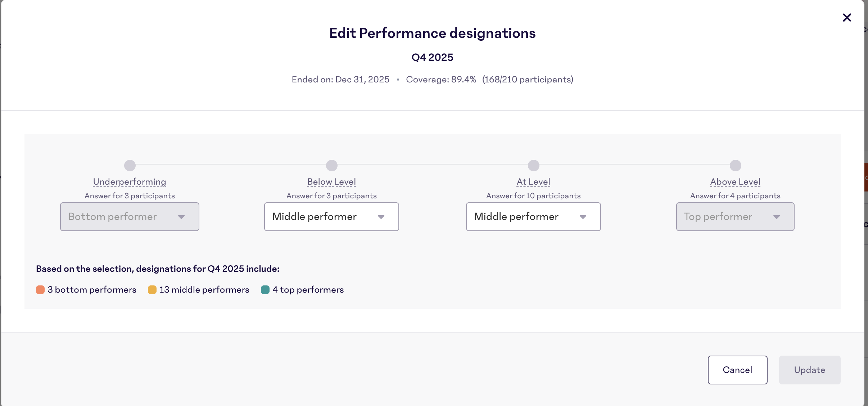Click the yellow middle performers legend dot
The height and width of the screenshot is (406, 868).
(x=152, y=289)
